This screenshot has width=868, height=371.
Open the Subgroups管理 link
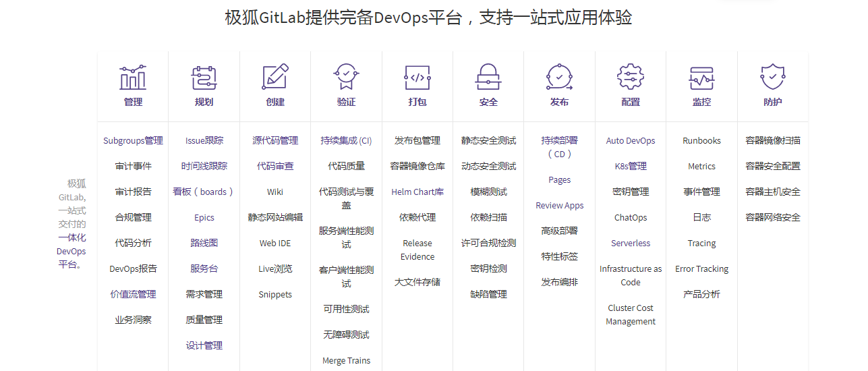pyautogui.click(x=133, y=141)
